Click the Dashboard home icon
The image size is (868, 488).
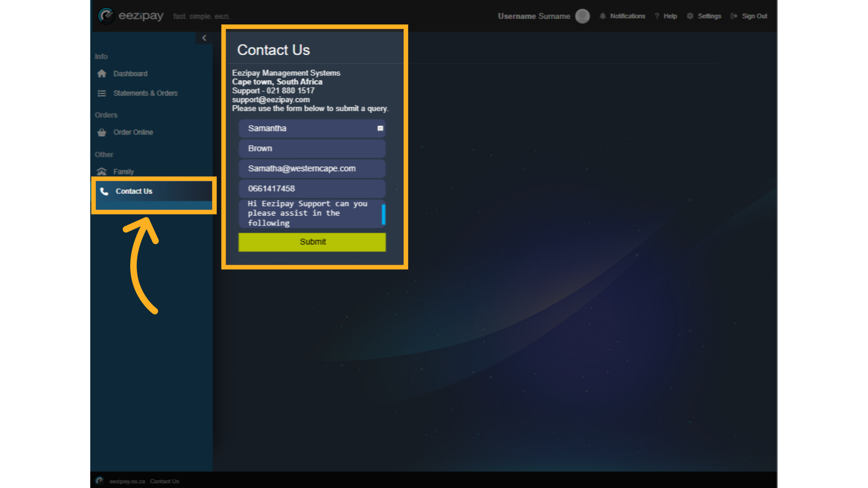102,74
